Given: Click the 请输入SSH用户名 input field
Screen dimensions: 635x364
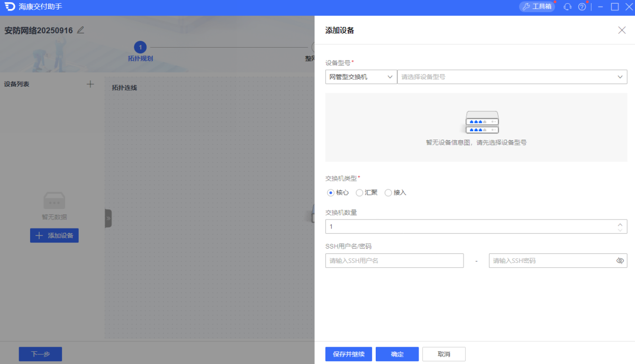Looking at the screenshot, I should (394, 260).
